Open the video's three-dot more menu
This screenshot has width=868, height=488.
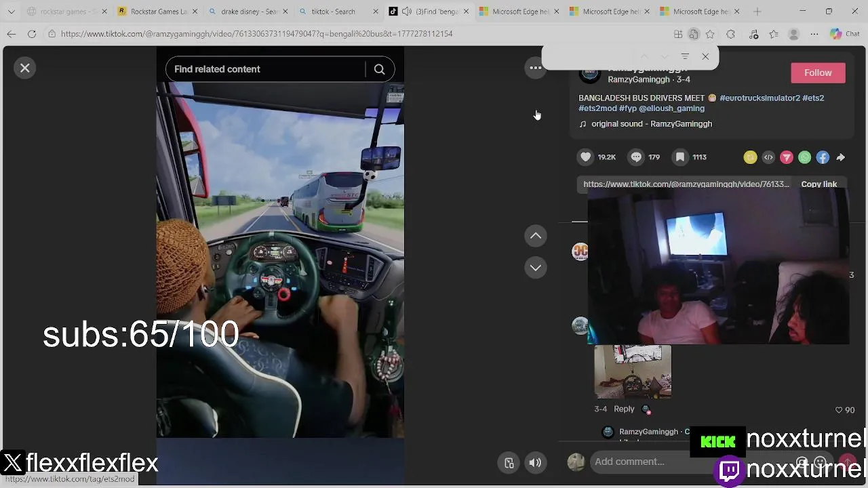pos(536,68)
